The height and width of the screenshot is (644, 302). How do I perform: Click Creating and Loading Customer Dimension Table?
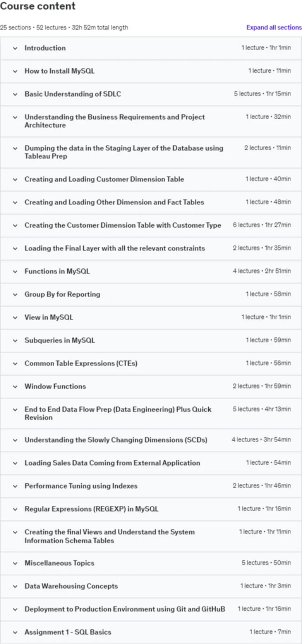[104, 179]
